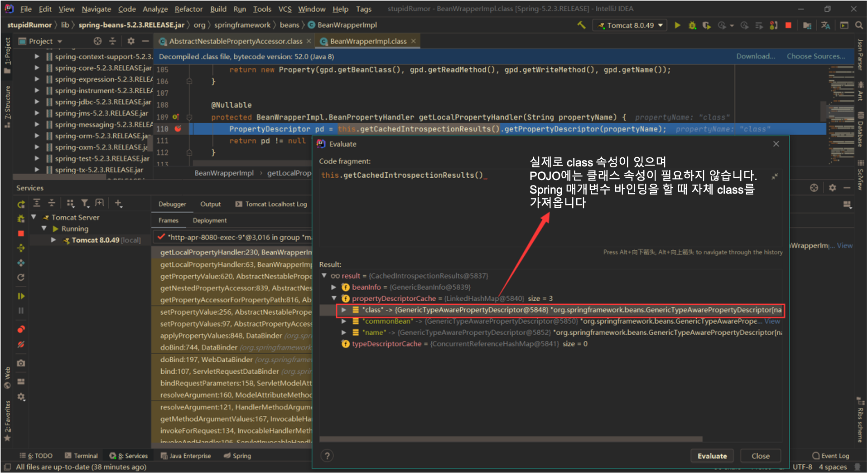868x473 pixels.
Task: Stop the server via red square in Services
Action: pyautogui.click(x=21, y=234)
